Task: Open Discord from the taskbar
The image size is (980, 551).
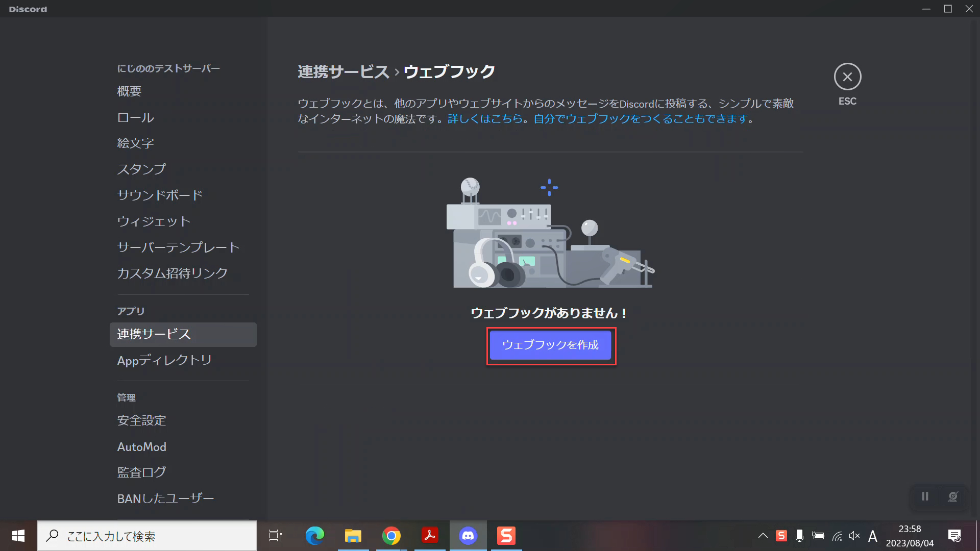Action: (x=468, y=536)
